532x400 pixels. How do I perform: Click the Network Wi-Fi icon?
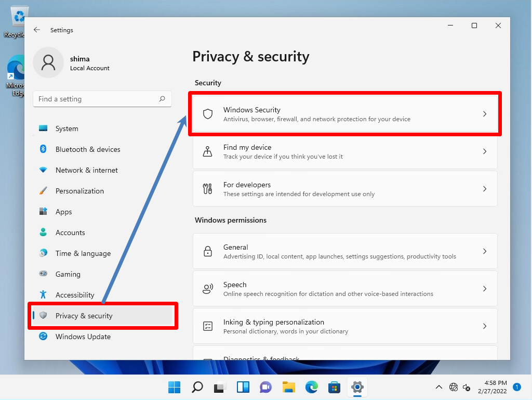(x=43, y=170)
